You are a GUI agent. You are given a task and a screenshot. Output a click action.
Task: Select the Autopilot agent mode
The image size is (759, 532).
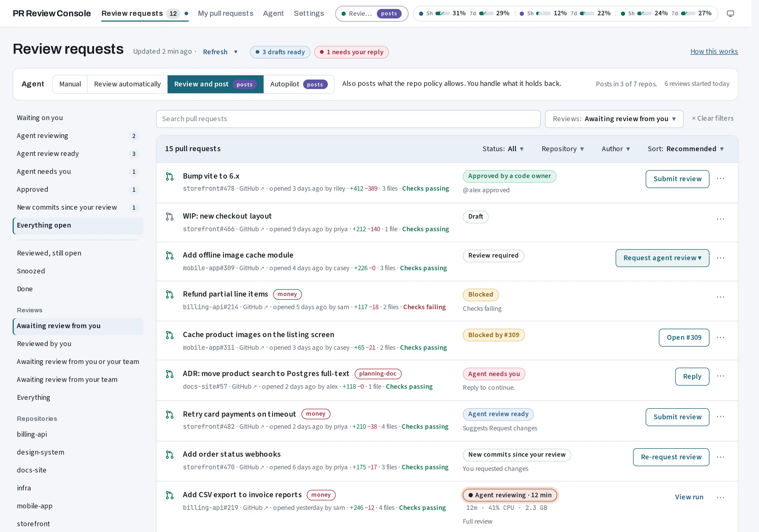click(299, 84)
